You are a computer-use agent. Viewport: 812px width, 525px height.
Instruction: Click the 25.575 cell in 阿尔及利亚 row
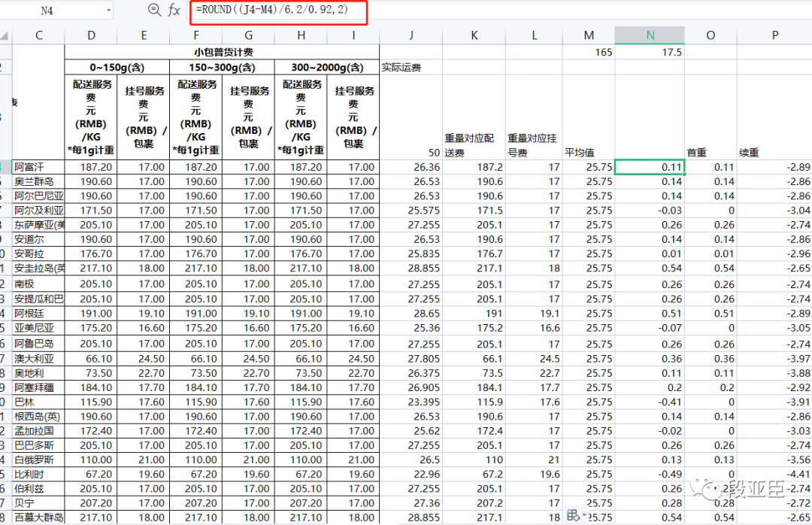411,211
